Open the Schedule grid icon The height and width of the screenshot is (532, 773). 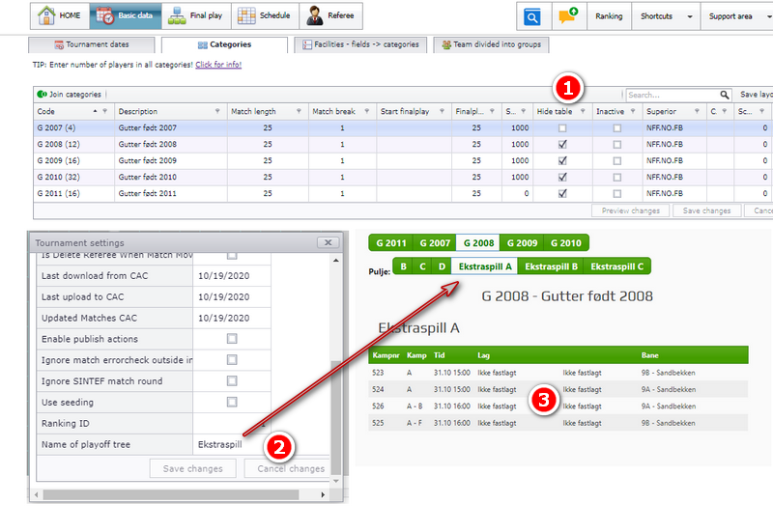click(246, 15)
